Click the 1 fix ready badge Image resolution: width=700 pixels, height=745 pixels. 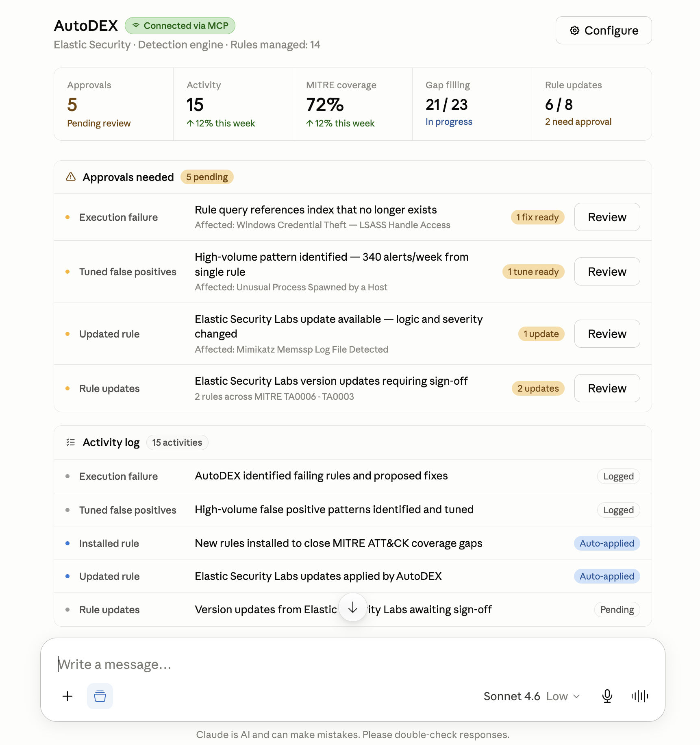[537, 217]
